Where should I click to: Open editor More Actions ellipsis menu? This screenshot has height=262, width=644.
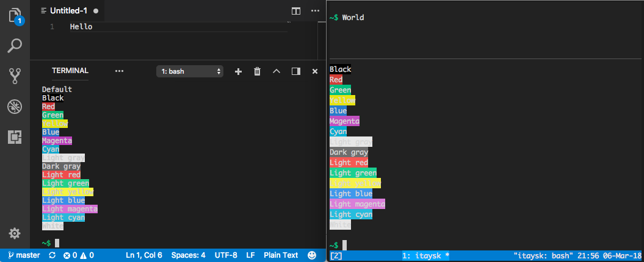pos(315,11)
